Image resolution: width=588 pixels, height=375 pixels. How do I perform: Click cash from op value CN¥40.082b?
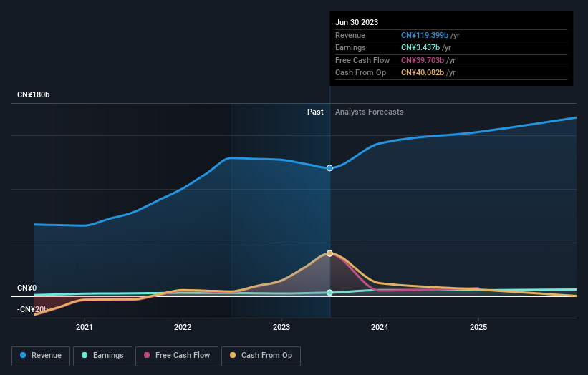tap(423, 73)
